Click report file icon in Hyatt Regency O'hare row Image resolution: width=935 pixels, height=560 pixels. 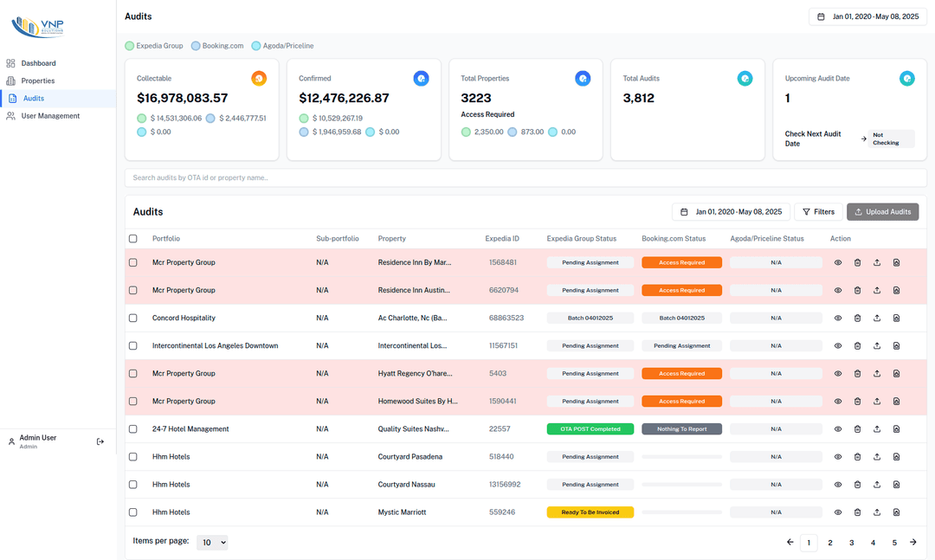click(896, 373)
